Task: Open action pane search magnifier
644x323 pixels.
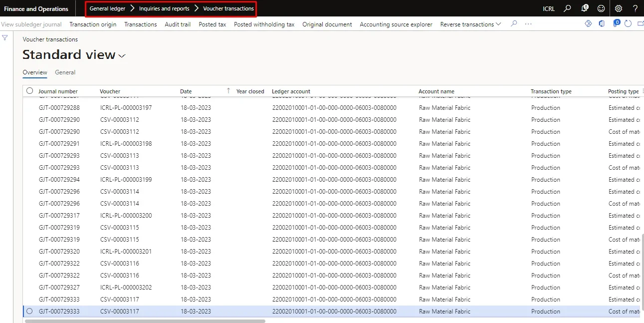Action: point(514,23)
